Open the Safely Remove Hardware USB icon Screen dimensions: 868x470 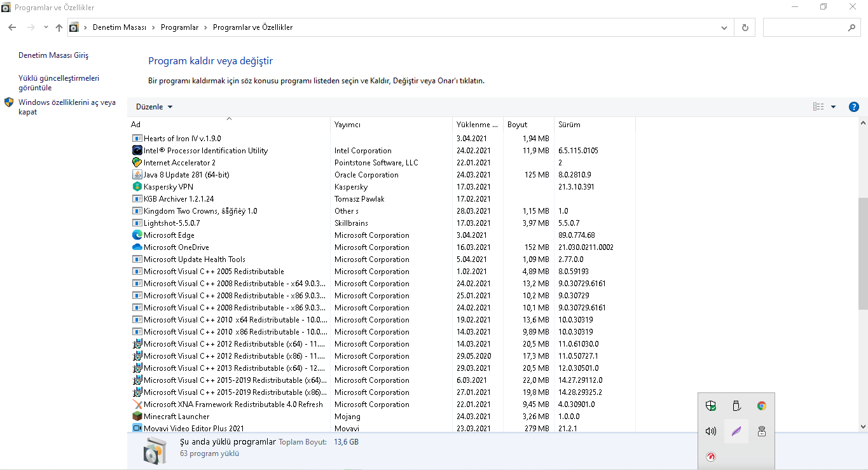coord(736,406)
